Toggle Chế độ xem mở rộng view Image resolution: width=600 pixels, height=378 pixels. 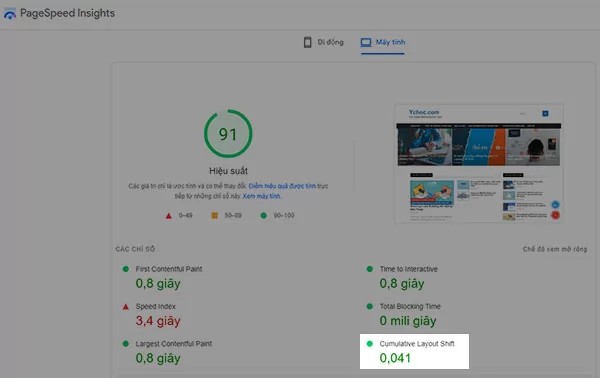coord(555,249)
